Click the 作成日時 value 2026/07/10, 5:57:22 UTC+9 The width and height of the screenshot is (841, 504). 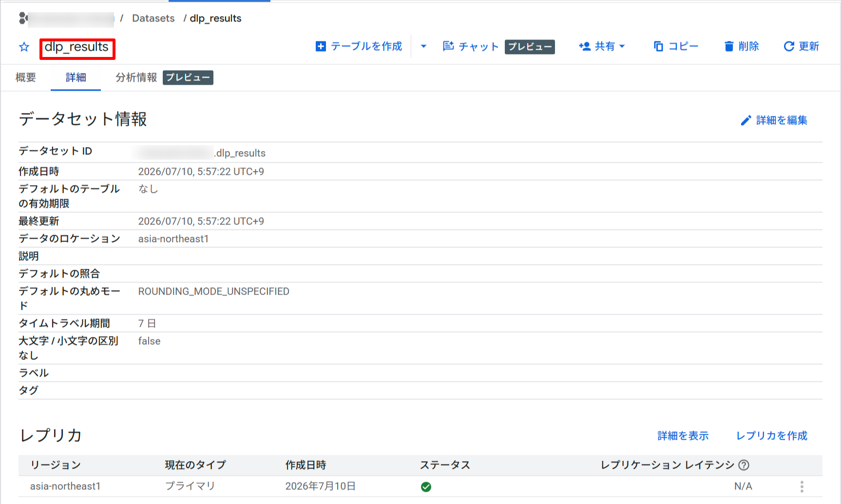[201, 171]
